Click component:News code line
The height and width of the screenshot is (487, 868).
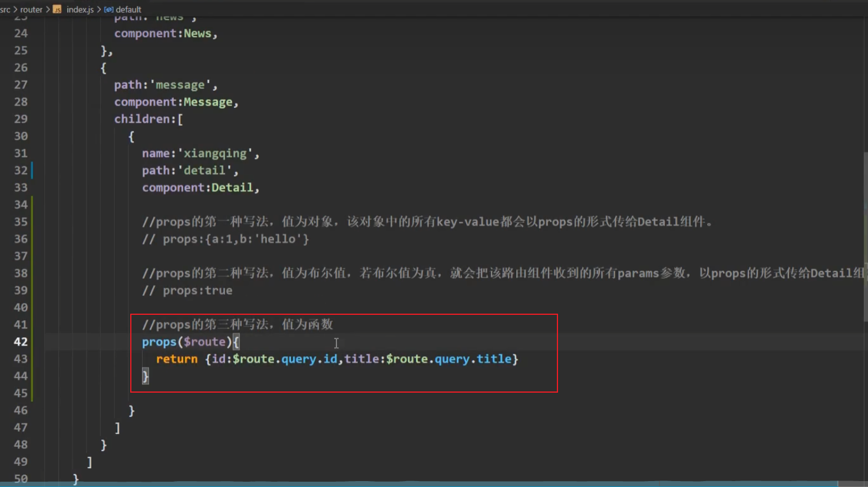click(166, 34)
